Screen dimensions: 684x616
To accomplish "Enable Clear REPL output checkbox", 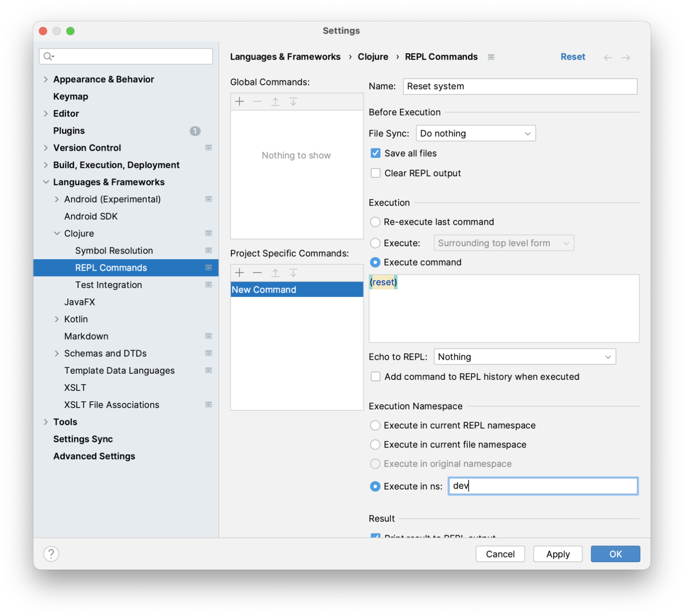I will (375, 173).
